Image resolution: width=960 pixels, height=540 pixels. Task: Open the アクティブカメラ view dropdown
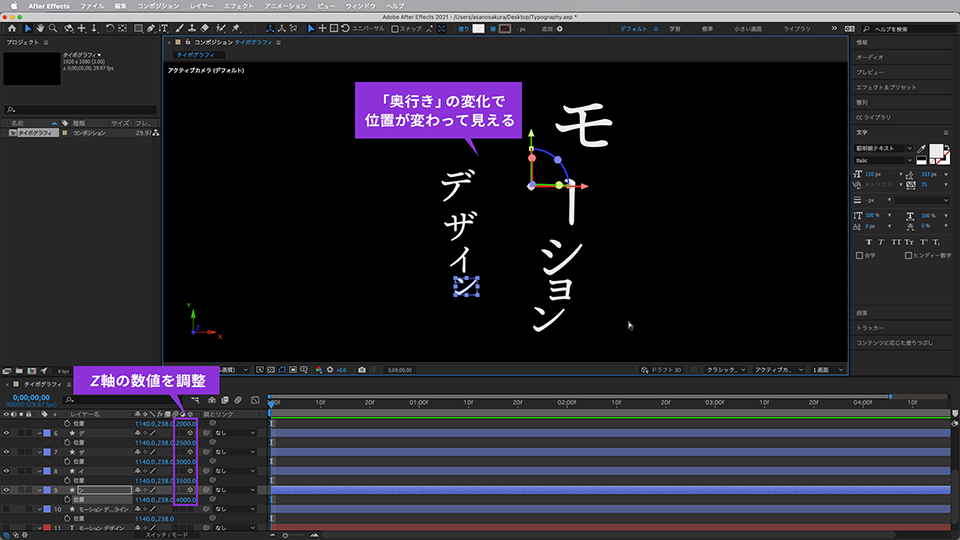(778, 370)
